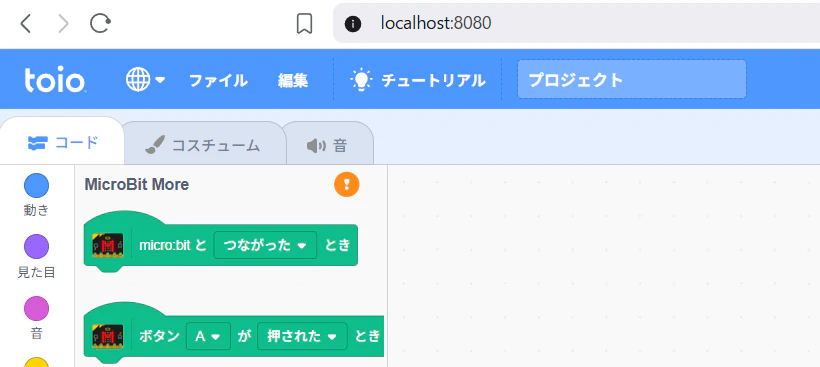Go back in the browser
The width and height of the screenshot is (820, 367).
25,24
